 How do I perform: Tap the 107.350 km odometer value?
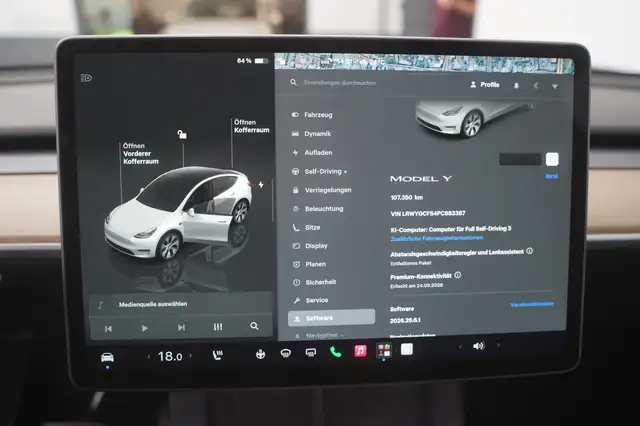[407, 197]
